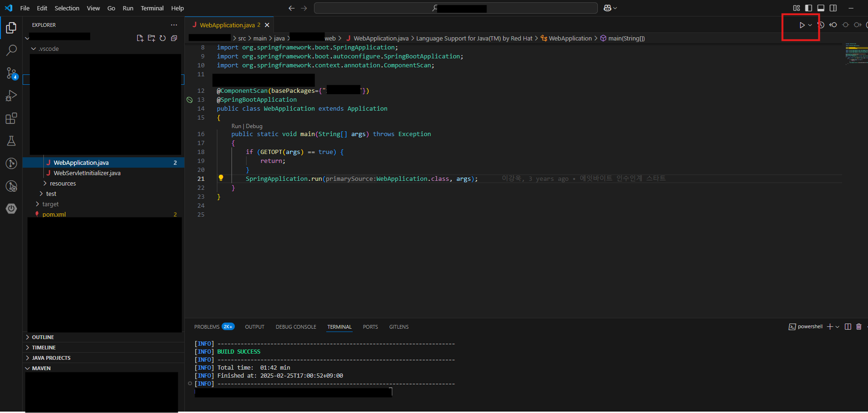Open the Terminal menu
Screen dimensions: 868x413
(x=152, y=8)
